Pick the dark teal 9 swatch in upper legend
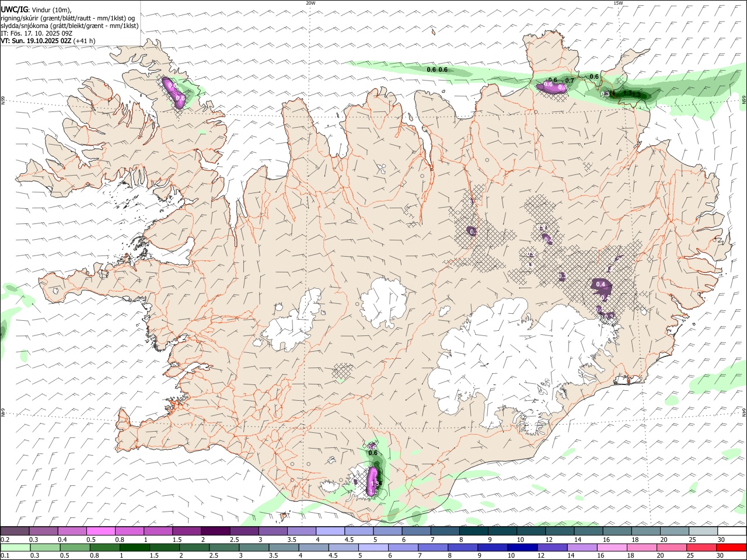The height and width of the screenshot is (560, 747). coord(502,531)
